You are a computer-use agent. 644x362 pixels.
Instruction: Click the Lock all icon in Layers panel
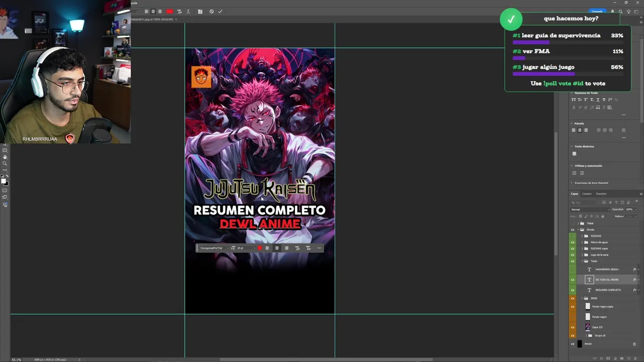(x=602, y=216)
